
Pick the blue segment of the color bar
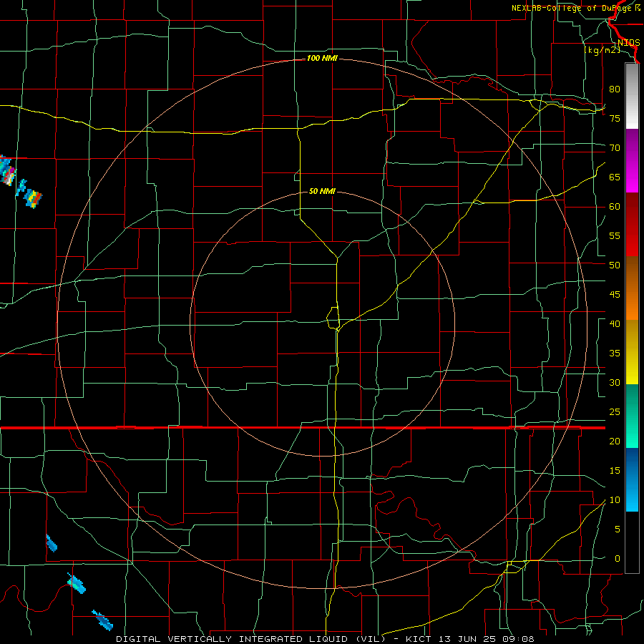pyautogui.click(x=632, y=479)
